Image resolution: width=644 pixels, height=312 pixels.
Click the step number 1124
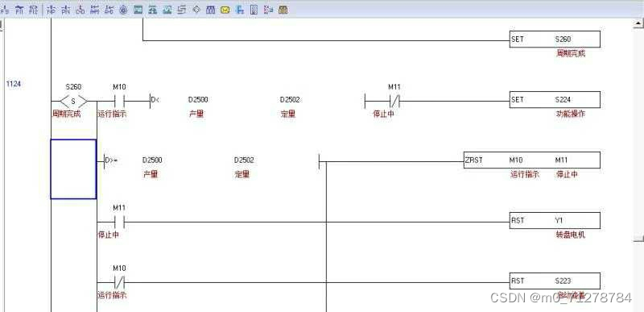13,84
